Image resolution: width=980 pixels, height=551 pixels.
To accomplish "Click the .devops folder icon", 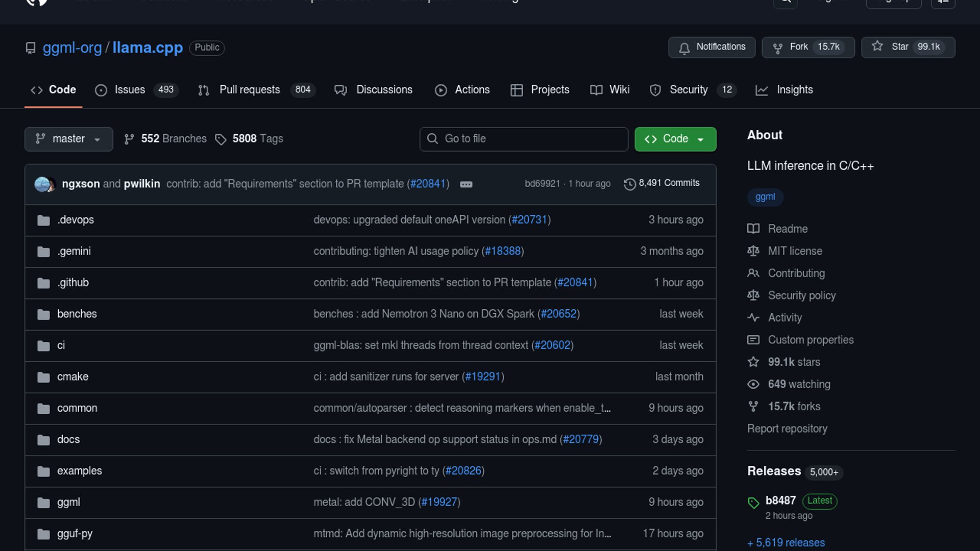I will click(43, 220).
